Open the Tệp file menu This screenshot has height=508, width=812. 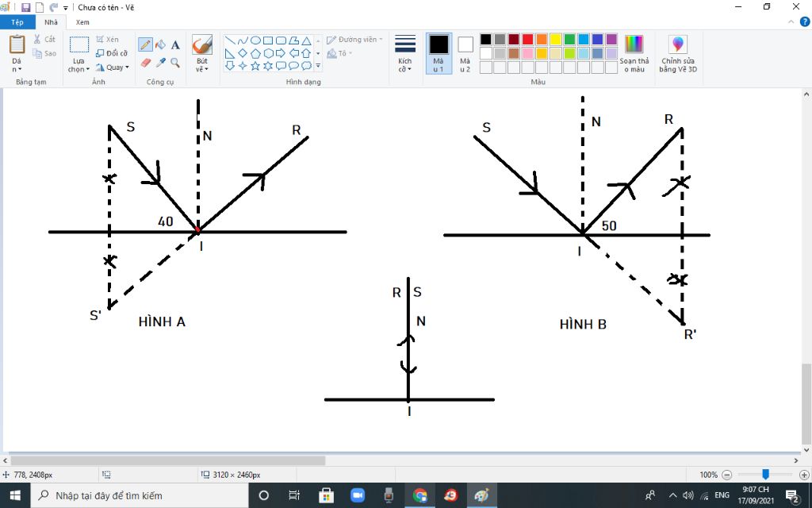coord(17,21)
